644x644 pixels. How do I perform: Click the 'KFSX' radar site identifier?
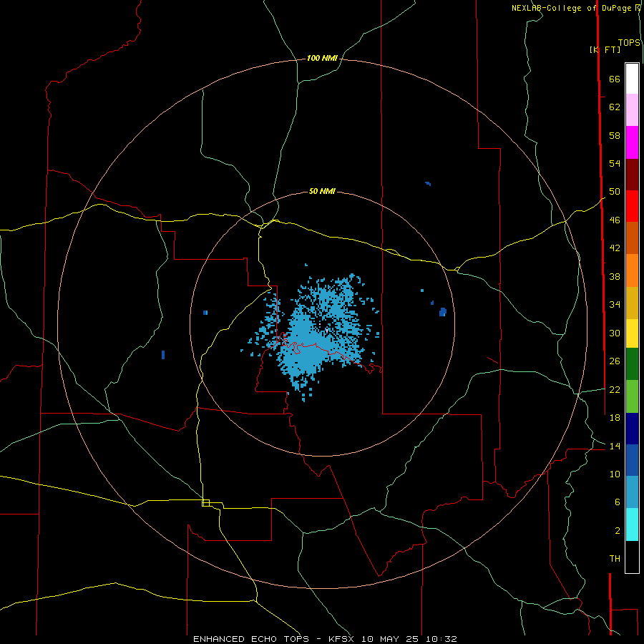click(341, 639)
